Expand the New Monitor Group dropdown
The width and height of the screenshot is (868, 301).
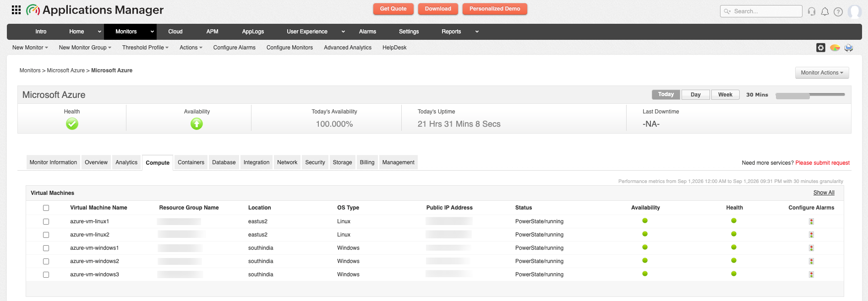click(85, 48)
